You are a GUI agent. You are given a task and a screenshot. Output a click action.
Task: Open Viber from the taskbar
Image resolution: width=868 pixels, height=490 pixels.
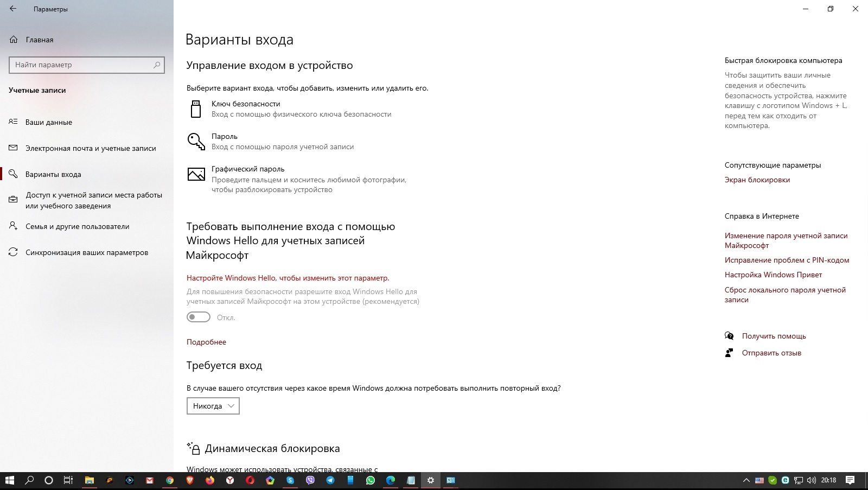(310, 480)
